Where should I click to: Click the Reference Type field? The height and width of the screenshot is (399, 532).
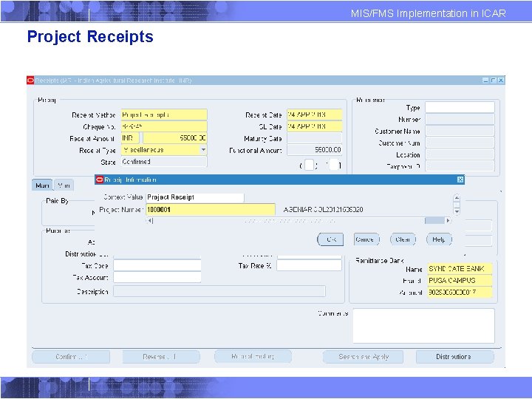[460, 107]
